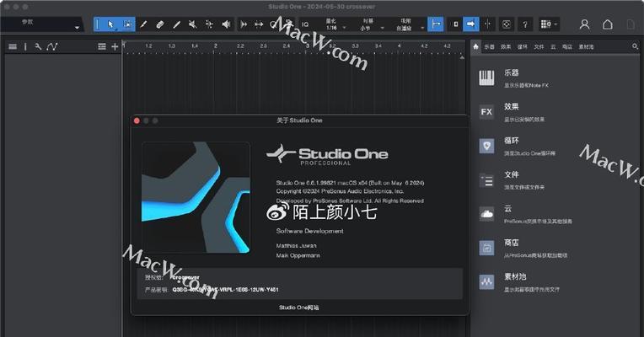This screenshot has width=644, height=337.
Task: Select the Range tool
Action: click(x=128, y=24)
